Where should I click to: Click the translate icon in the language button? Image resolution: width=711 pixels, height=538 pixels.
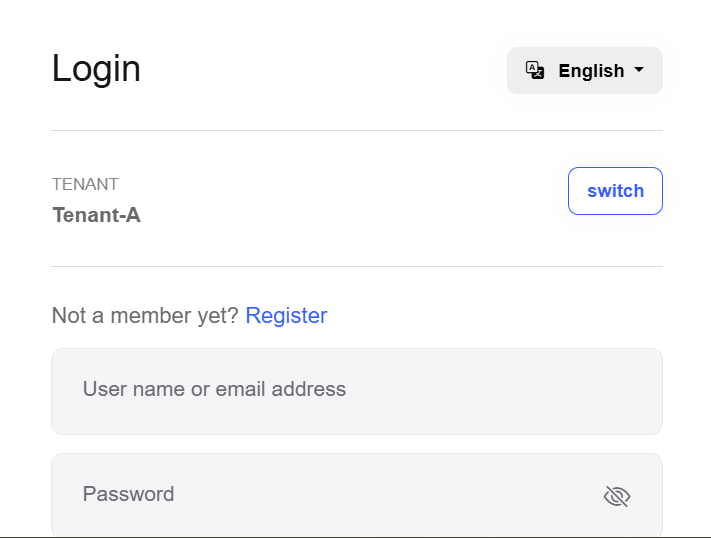(x=535, y=70)
